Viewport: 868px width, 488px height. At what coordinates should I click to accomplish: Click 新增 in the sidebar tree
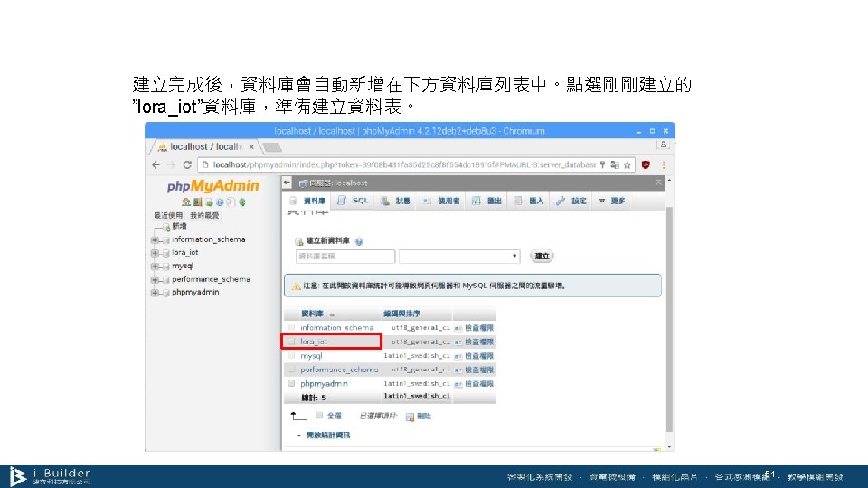179,226
